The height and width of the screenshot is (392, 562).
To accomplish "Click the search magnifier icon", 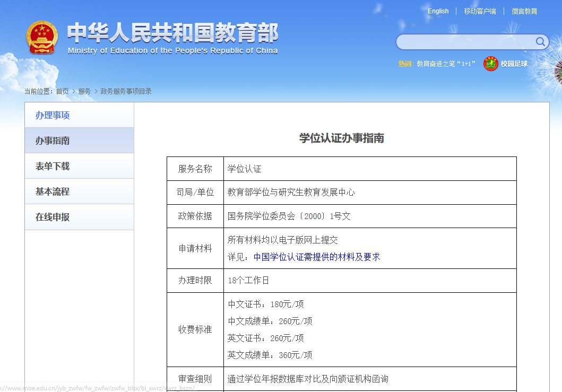I will (x=540, y=42).
